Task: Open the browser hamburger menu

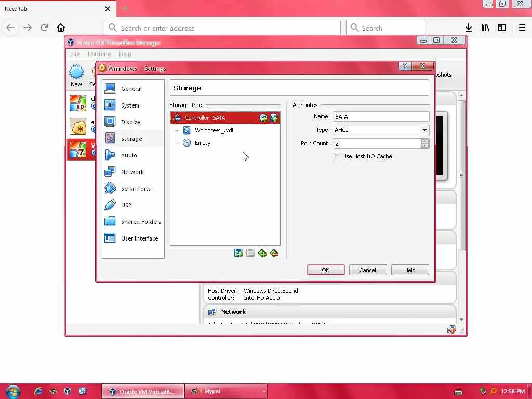Action: point(522,28)
